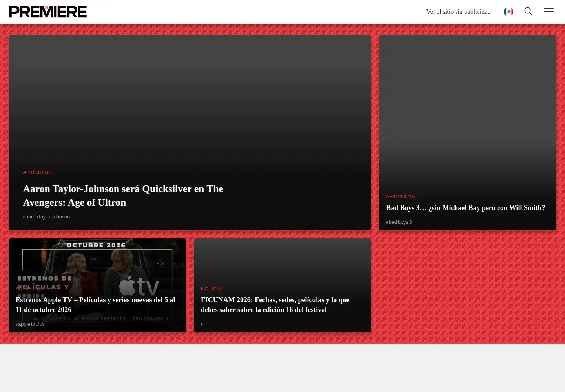Image resolution: width=565 pixels, height=392 pixels.
Task: Open the 'Bad Boys 3… ¿sin Michael Bay' headline
Action: pyautogui.click(x=466, y=208)
